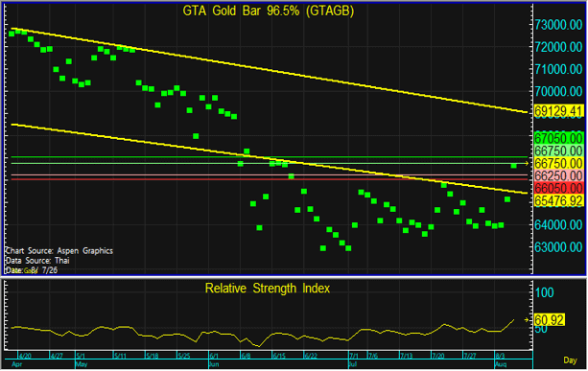Click the yellow 65476.92 trendline value tag

pos(558,201)
